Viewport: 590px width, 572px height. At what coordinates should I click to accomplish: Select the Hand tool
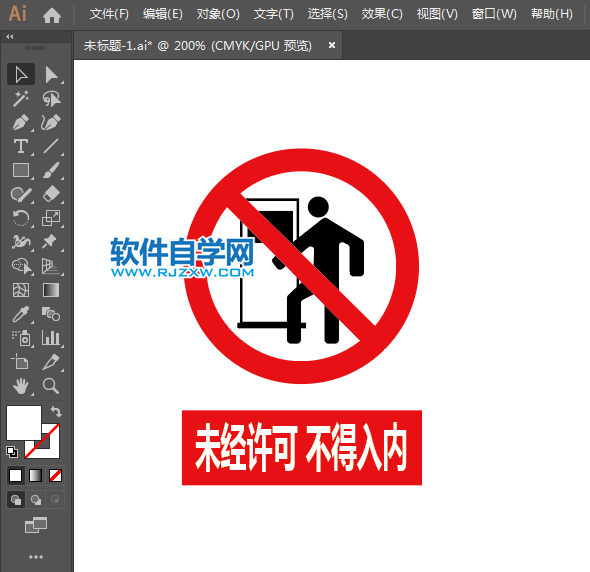pyautogui.click(x=21, y=386)
